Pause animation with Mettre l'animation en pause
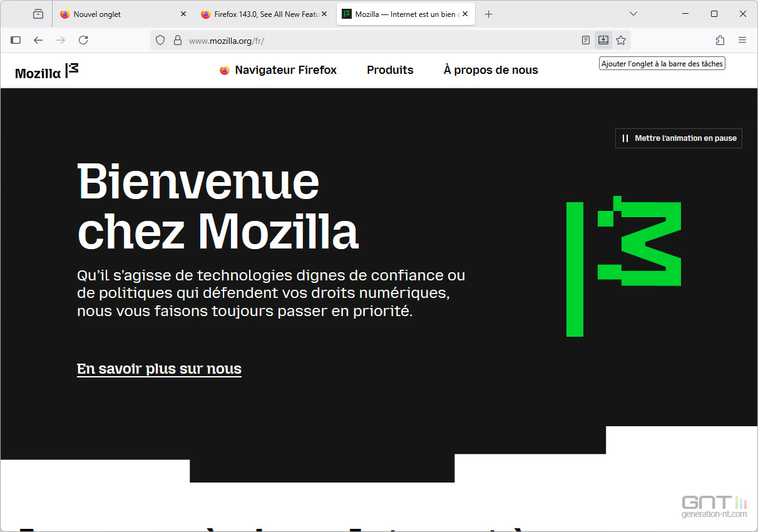The width and height of the screenshot is (758, 532). coord(679,138)
